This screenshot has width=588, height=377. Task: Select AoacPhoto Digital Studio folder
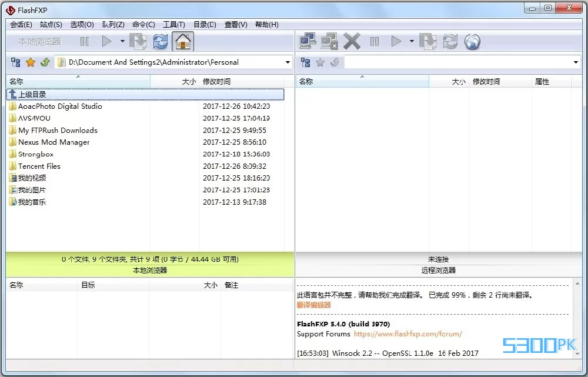(60, 106)
